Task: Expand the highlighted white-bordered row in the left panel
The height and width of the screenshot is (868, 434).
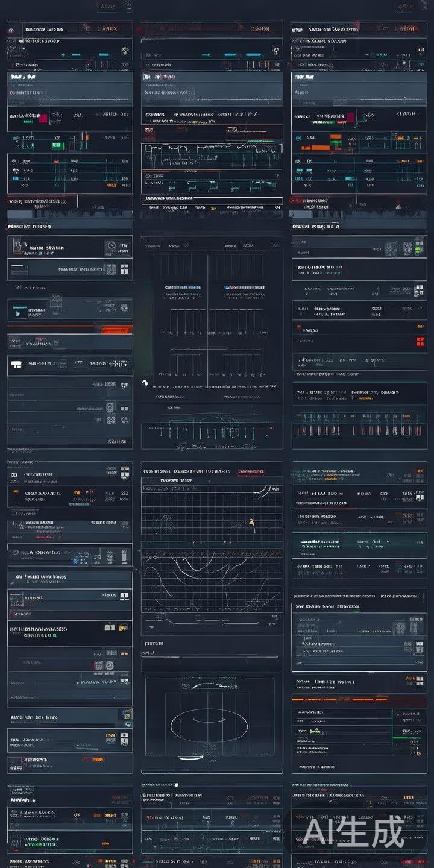Action: [69, 555]
